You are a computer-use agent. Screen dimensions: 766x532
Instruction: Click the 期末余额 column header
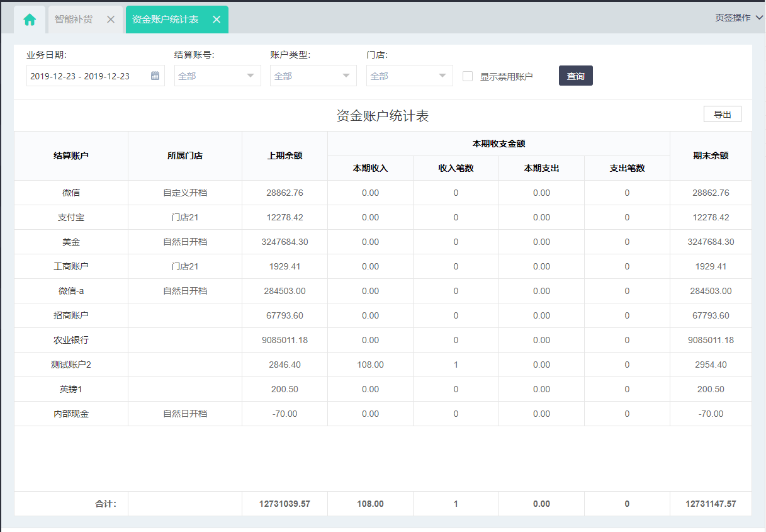pos(711,156)
